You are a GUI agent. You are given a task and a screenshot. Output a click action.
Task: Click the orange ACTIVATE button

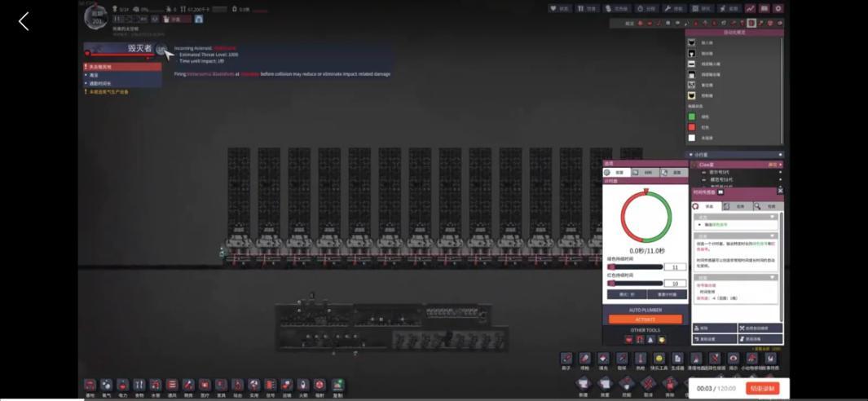(x=645, y=319)
